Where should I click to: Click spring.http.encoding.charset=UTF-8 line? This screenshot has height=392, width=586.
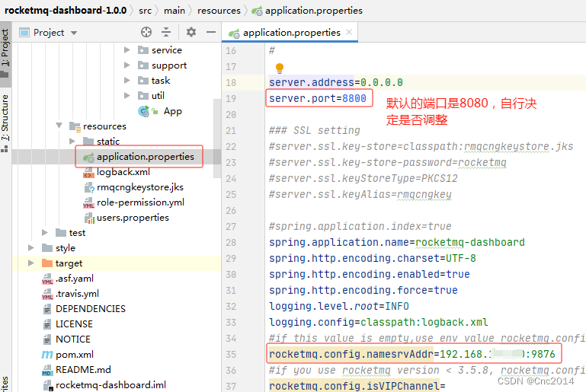373,258
